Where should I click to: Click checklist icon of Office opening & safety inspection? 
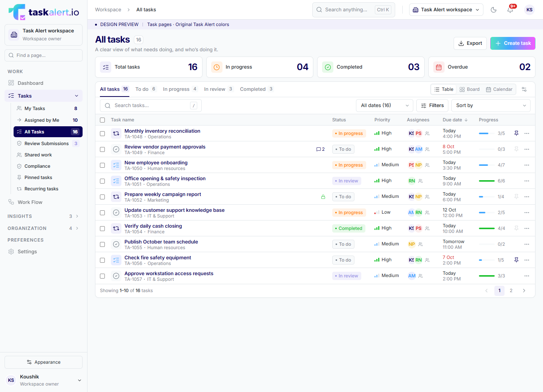click(116, 181)
